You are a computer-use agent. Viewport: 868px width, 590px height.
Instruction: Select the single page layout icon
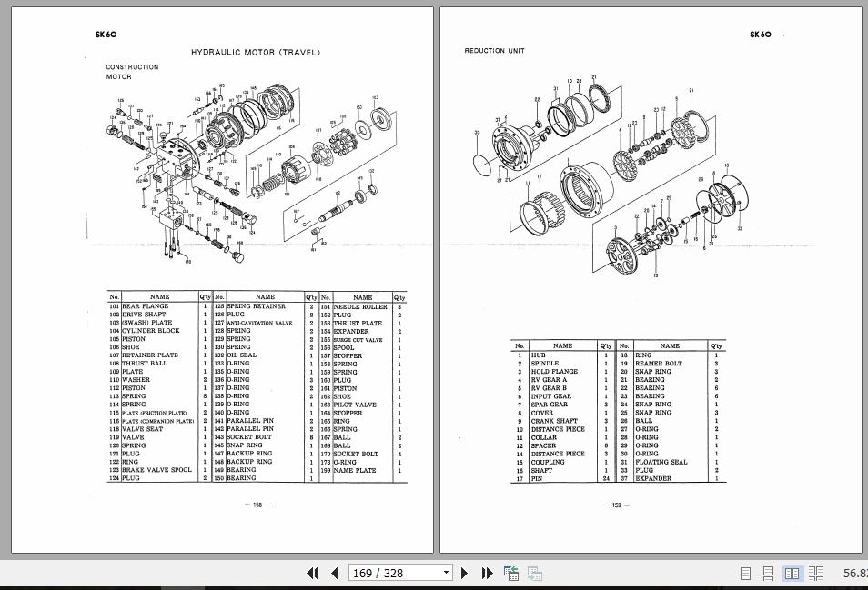click(x=744, y=573)
